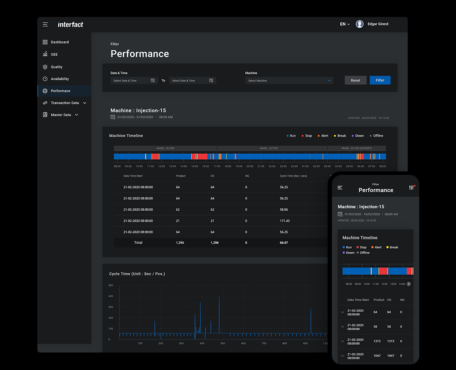The height and width of the screenshot is (370, 456).
Task: Open the filter icon on the phone header
Action: tap(412, 188)
